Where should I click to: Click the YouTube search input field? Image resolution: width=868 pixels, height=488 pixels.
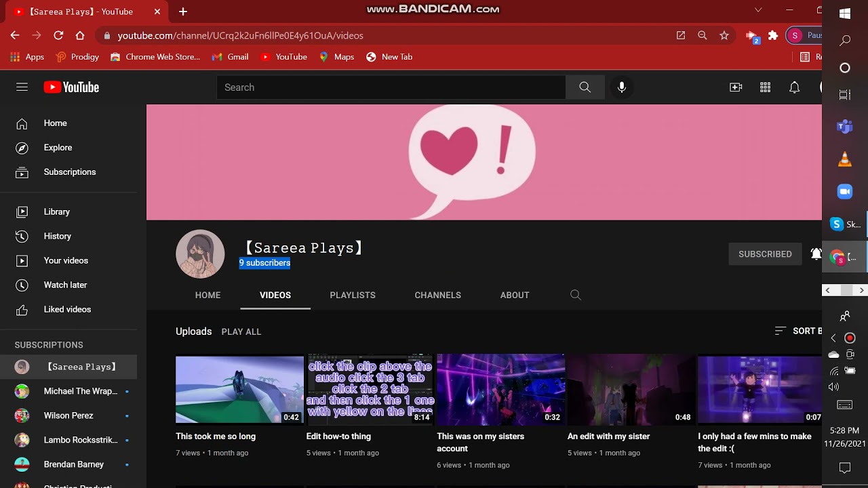(x=391, y=87)
